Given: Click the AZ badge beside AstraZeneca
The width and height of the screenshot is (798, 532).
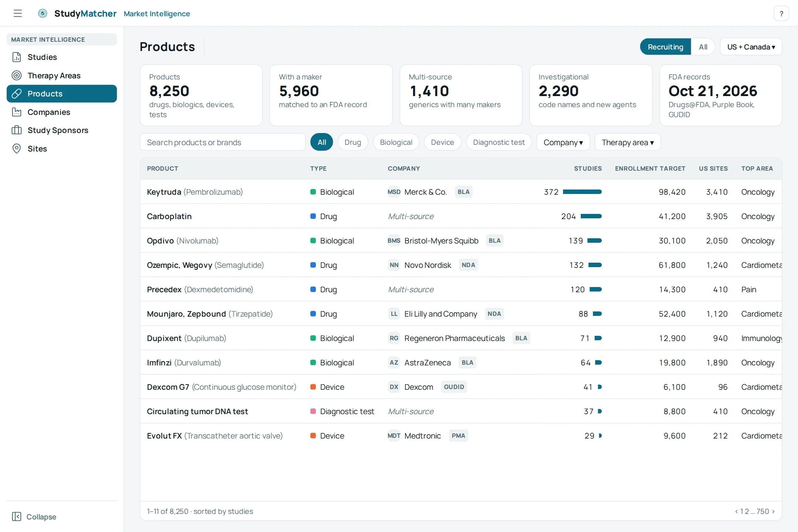Looking at the screenshot, I should [x=394, y=362].
